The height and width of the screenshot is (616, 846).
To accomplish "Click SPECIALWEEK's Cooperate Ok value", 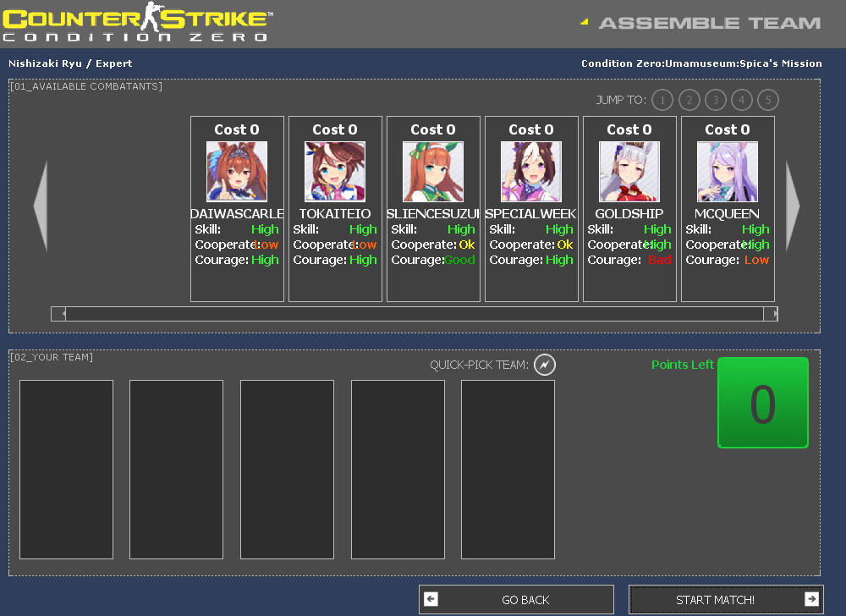I will click(565, 245).
